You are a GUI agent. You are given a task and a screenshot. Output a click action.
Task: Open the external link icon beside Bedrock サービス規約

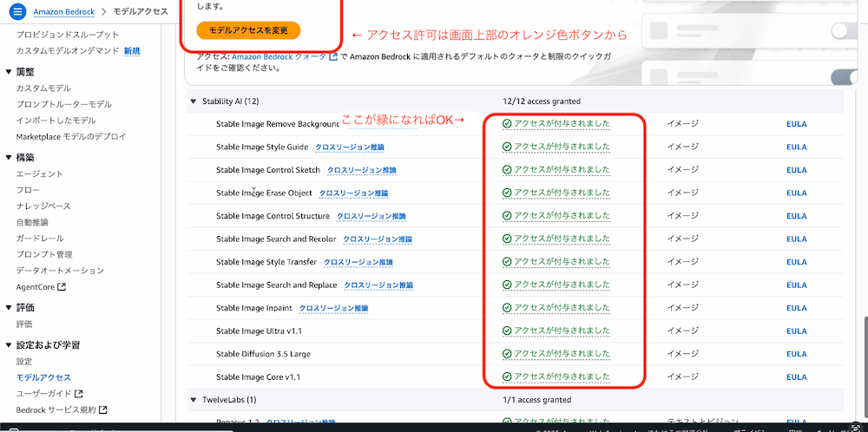tap(103, 409)
